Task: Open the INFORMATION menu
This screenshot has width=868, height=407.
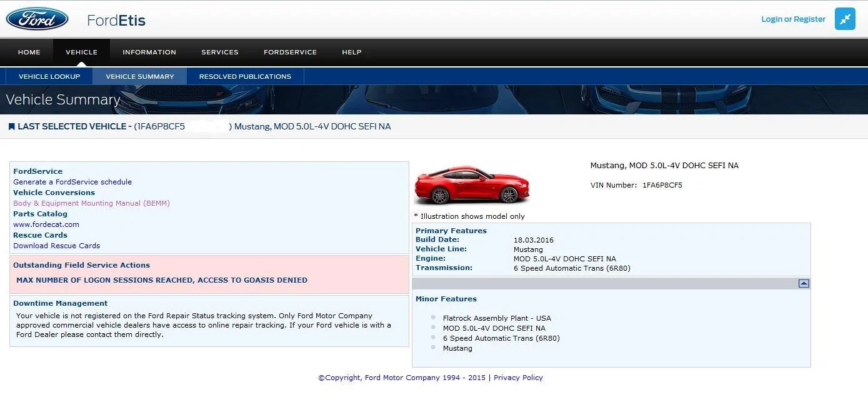Action: 149,52
